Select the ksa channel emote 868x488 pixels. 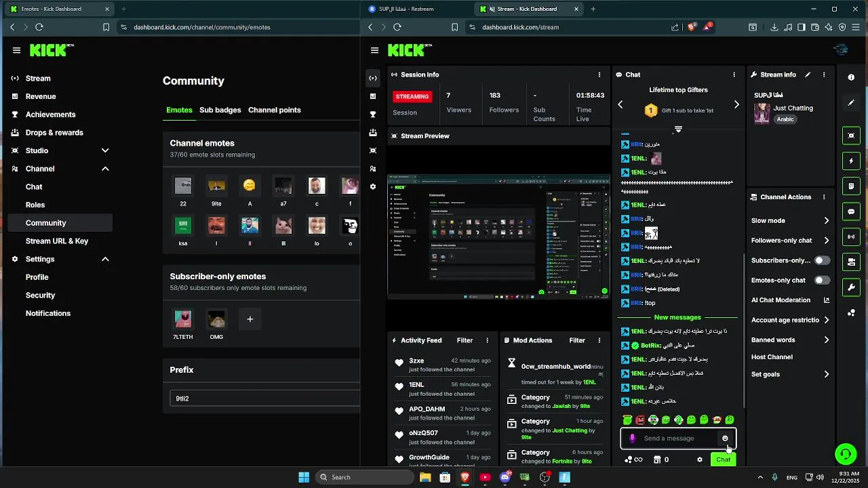click(x=183, y=225)
